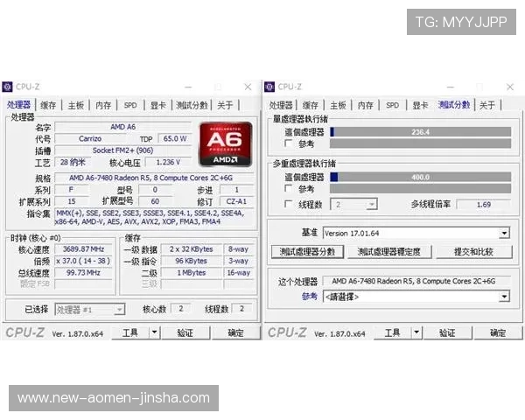Click the 这个处理器 AMD A6-7480 name field
525x420 pixels.
416,281
